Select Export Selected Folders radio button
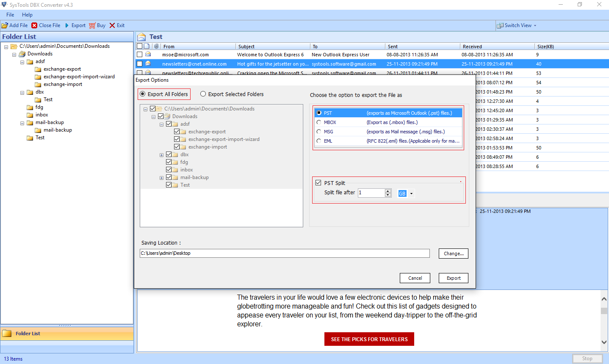Screen dimensions: 609x364 point(203,94)
